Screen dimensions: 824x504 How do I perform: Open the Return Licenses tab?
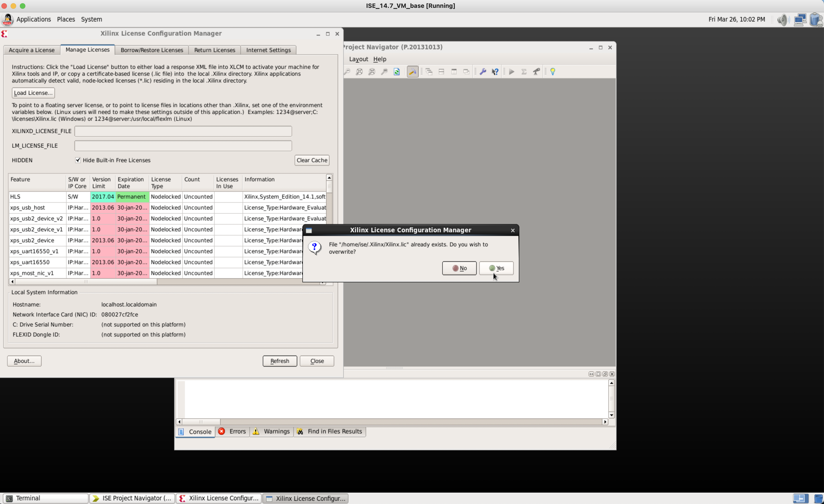[214, 50]
